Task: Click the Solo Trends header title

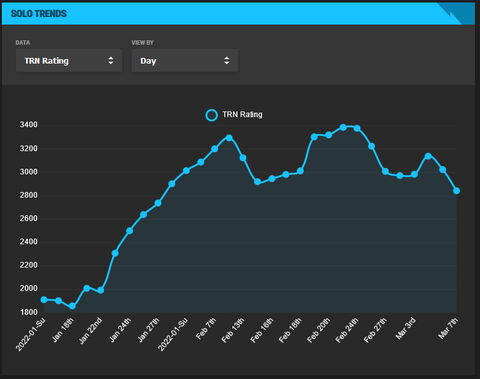Action: coord(39,14)
